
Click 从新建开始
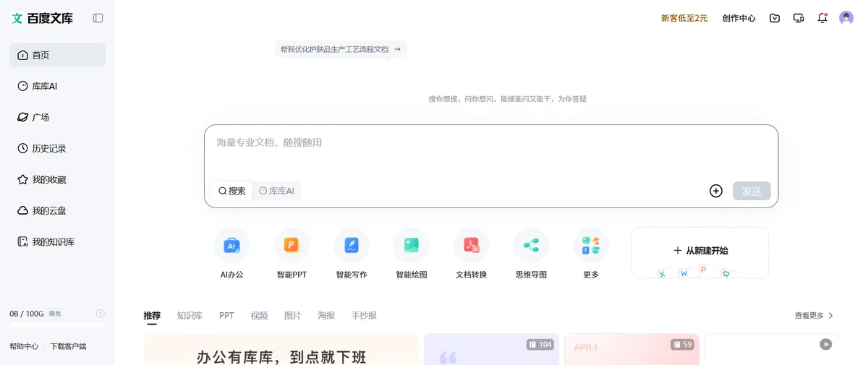coord(700,251)
